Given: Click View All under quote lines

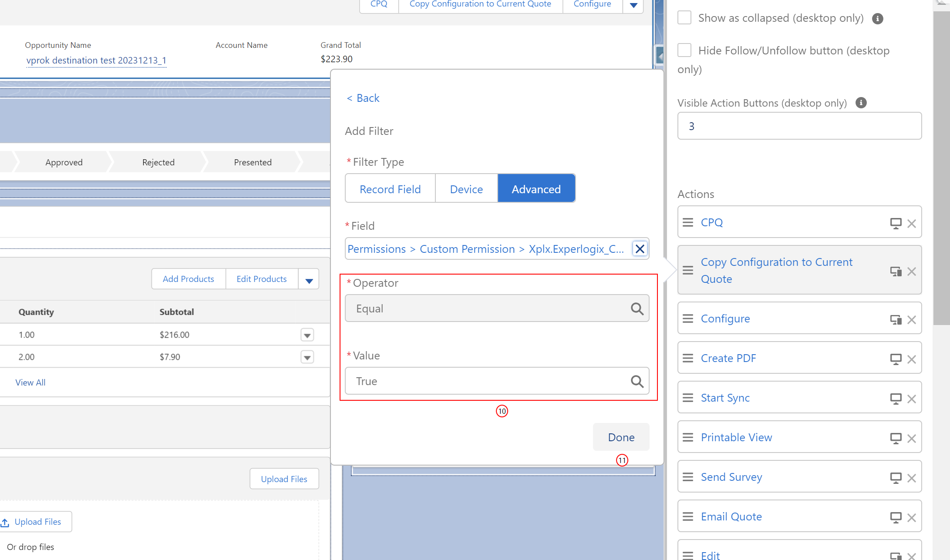Looking at the screenshot, I should click(30, 382).
